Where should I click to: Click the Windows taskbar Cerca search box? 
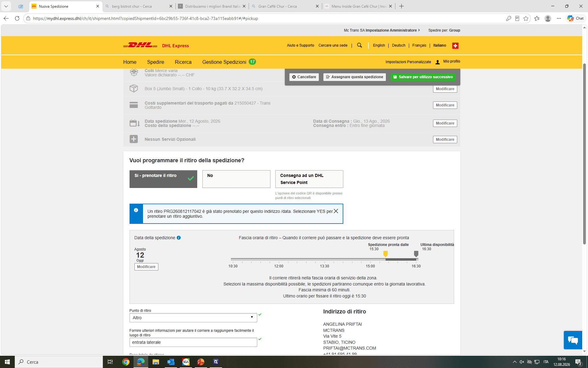(x=59, y=362)
